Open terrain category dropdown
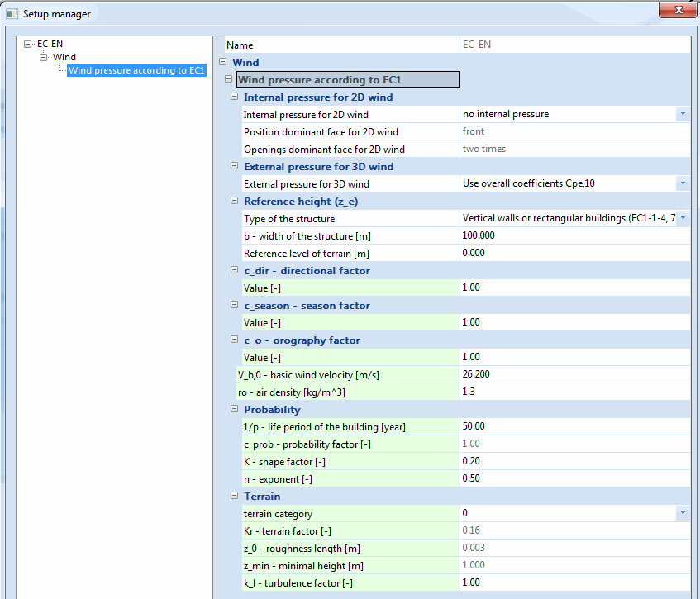 (683, 514)
